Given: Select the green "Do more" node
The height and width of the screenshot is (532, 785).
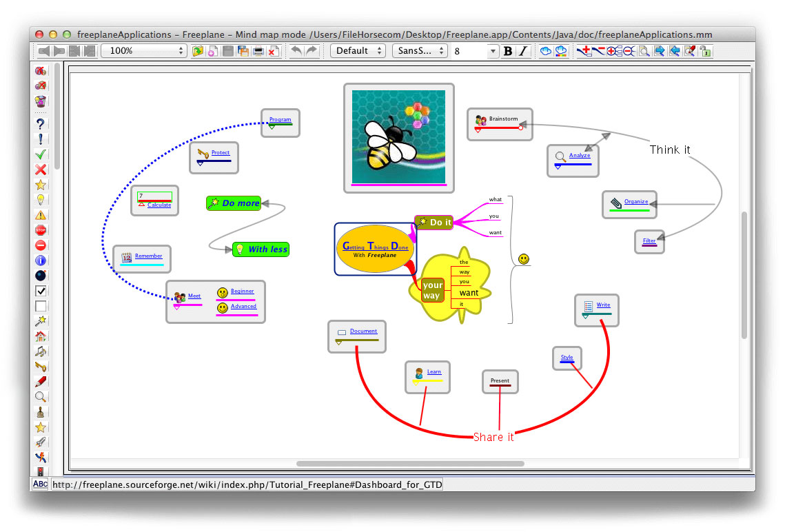Looking at the screenshot, I should pos(234,203).
